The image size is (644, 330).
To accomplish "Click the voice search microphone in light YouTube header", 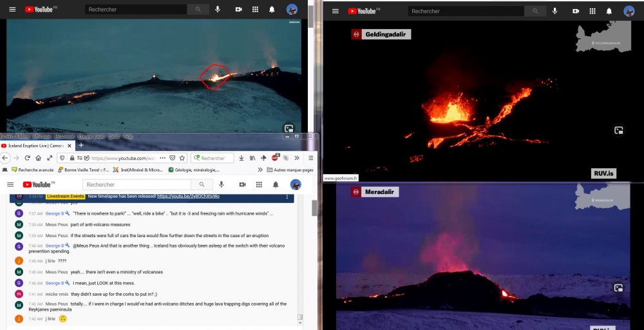I will [221, 185].
